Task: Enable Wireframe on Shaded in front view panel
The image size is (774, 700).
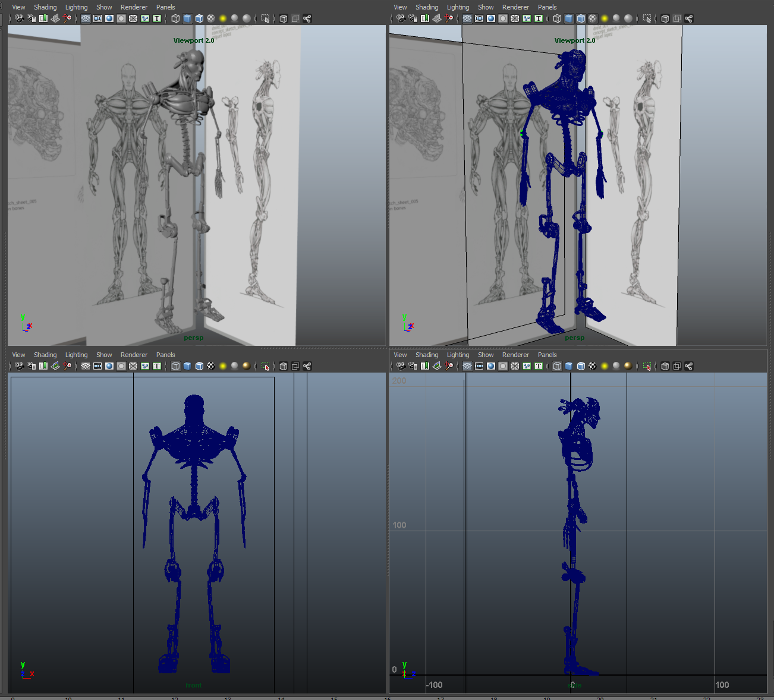Action: point(199,366)
